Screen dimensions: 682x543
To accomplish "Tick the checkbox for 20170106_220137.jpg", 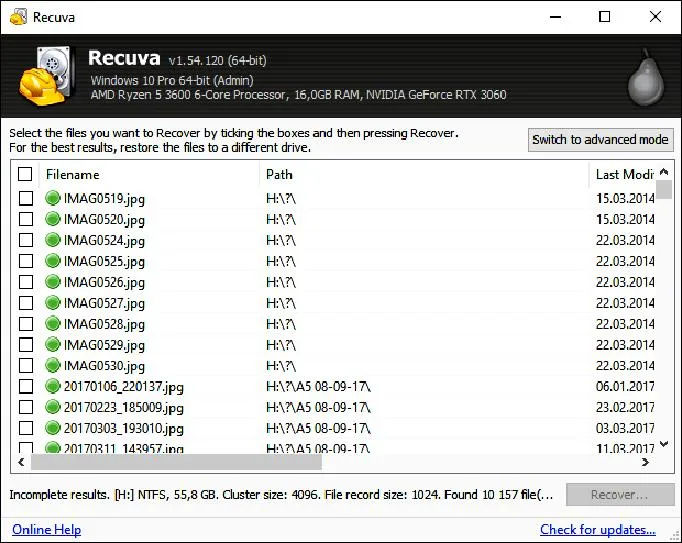I will 26,386.
